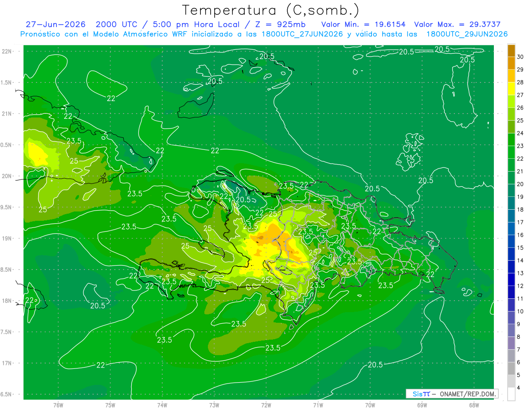Screen dimensions: 532x411
Task: Click the yellow legend swatch between 27 and 28
Action: (511, 88)
